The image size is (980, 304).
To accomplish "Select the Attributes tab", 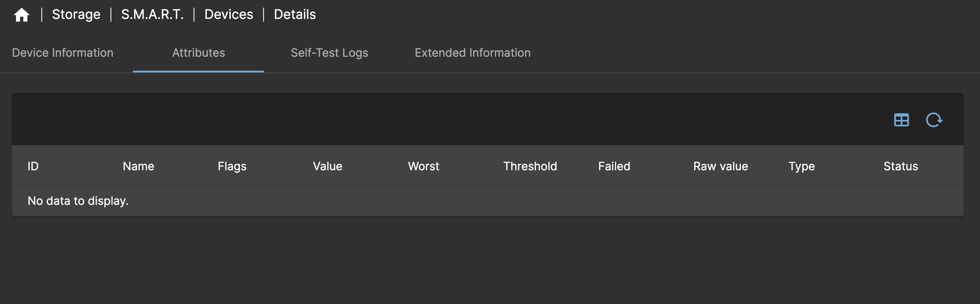I will (x=199, y=53).
